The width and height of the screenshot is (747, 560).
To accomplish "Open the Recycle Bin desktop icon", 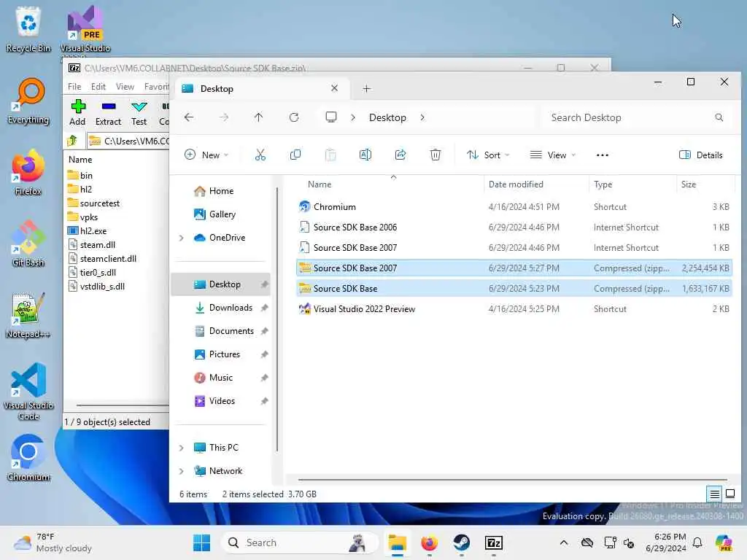I will click(x=28, y=29).
